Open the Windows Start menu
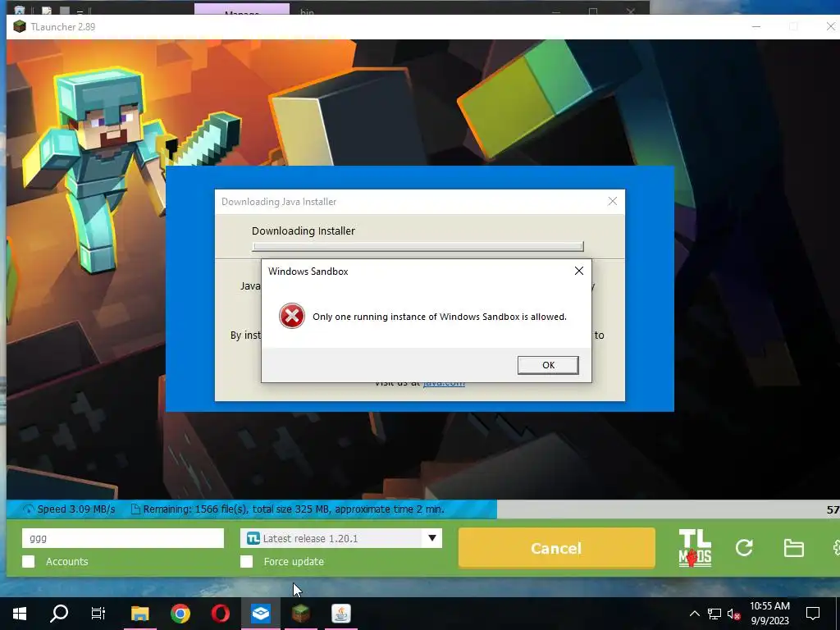Viewport: 840px width, 630px height. [20, 614]
